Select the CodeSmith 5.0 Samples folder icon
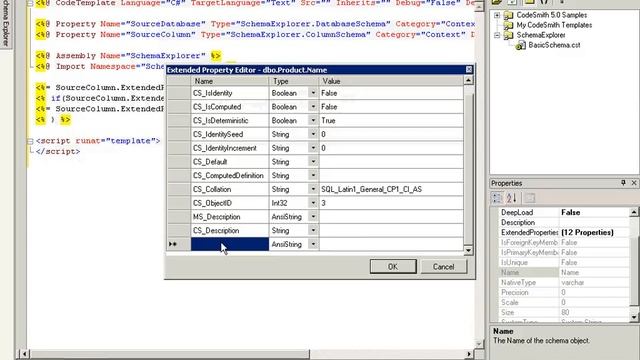 click(508, 16)
